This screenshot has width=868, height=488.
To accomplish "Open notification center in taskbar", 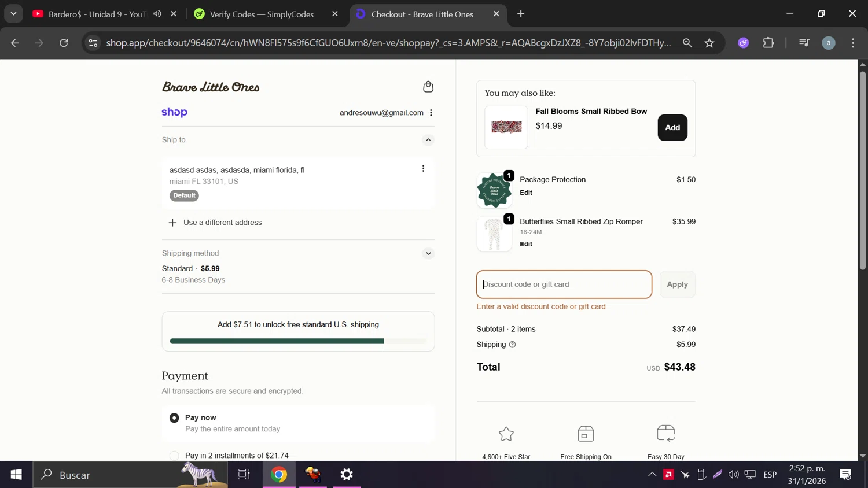I will 845,475.
